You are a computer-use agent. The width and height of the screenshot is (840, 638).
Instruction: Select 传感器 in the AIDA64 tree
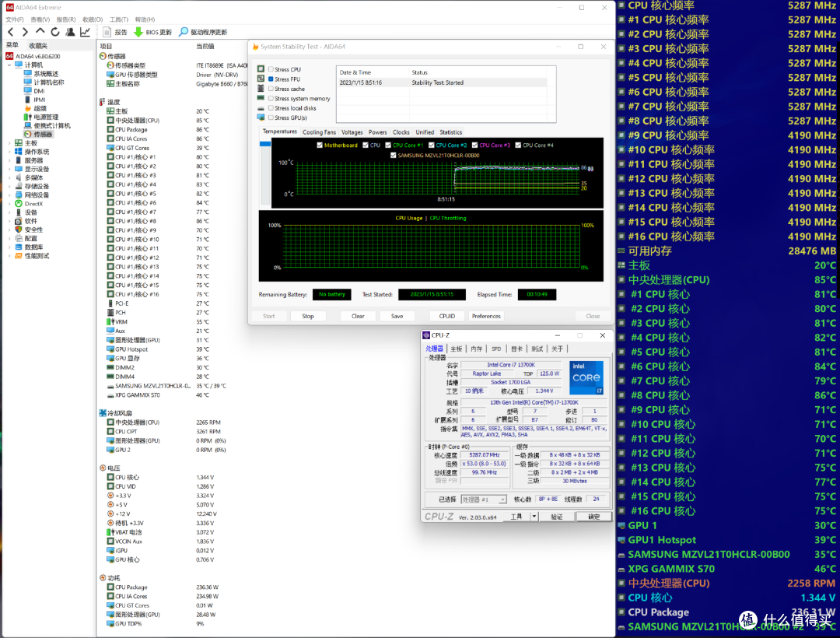(38, 134)
